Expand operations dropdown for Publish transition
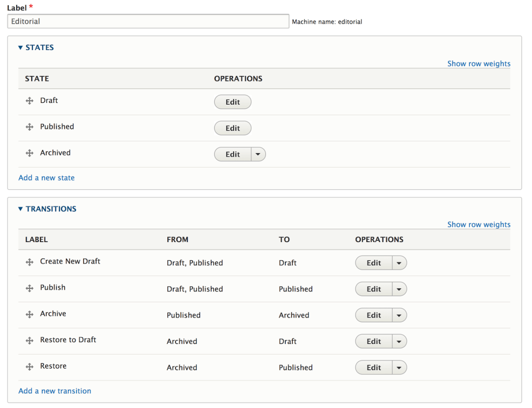The height and width of the screenshot is (408, 532). pos(399,289)
